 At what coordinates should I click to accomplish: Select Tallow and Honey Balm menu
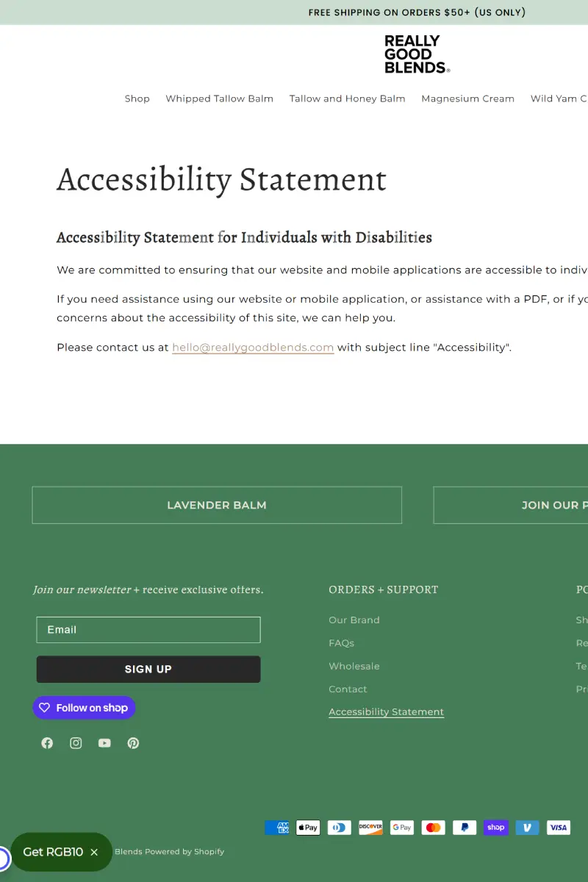point(347,98)
